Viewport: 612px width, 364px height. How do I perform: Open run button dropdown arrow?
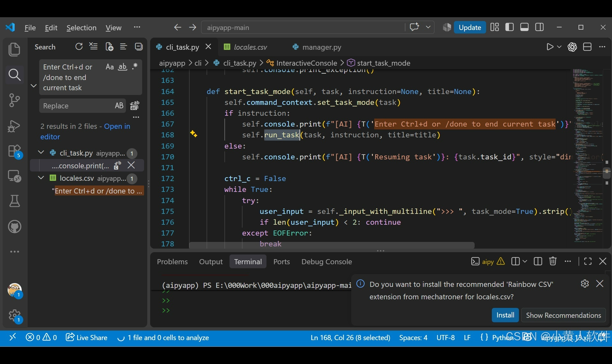[x=559, y=47]
